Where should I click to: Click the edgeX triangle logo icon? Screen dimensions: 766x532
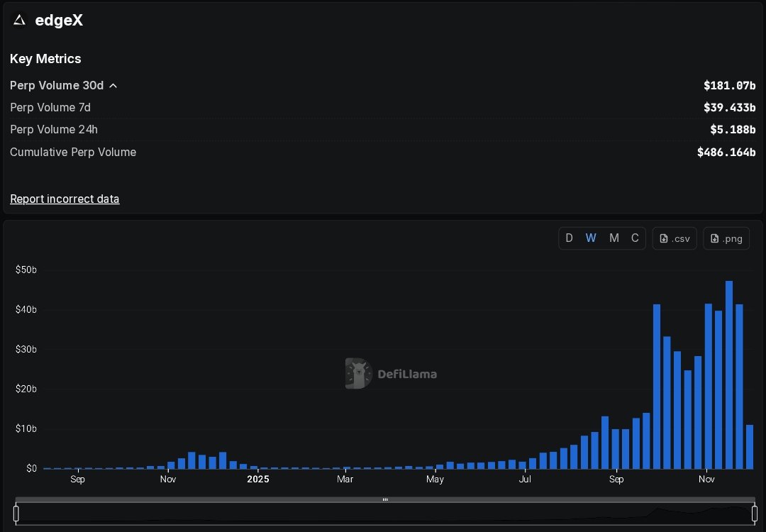point(18,20)
